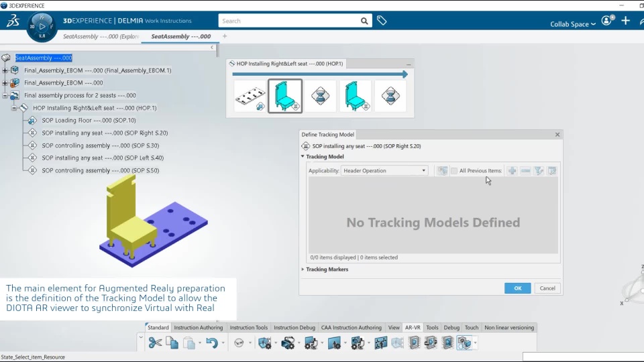Add a new document tab with plus
Viewport: 644px width, 362px height.
point(225,36)
